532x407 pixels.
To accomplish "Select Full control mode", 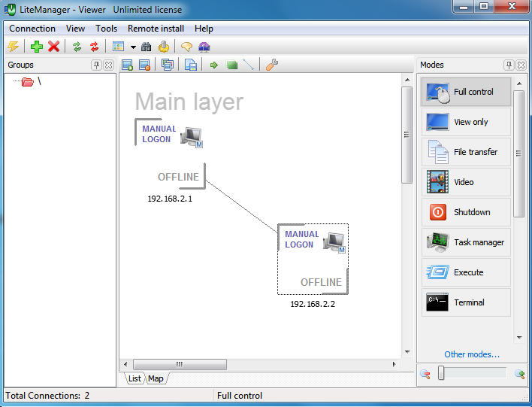I will 466,92.
